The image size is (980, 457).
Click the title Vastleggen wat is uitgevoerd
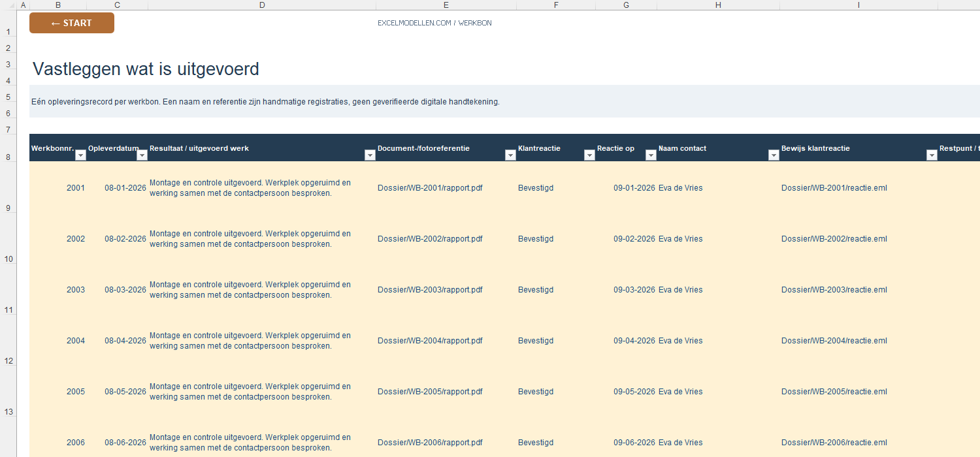click(146, 69)
